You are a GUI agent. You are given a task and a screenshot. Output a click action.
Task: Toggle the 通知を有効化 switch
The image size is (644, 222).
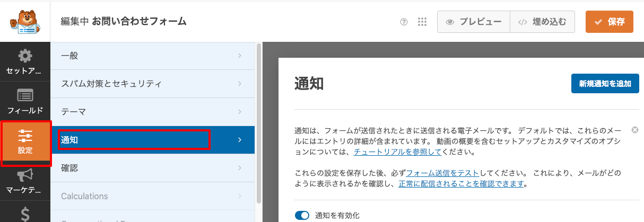302,215
